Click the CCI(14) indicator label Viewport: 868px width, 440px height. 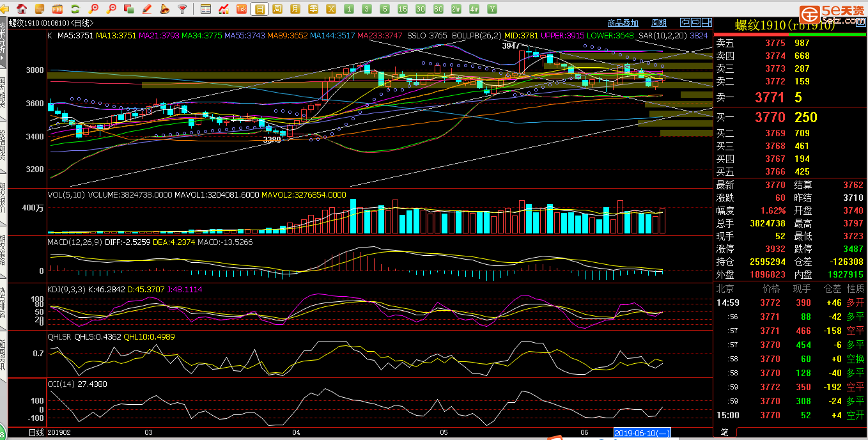pos(61,384)
